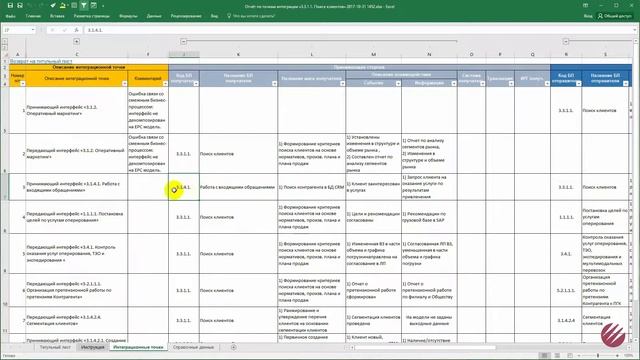Viewport: 640px width, 360px height.
Task: Open filter dropdown for Комментарий column
Action: 165,84
